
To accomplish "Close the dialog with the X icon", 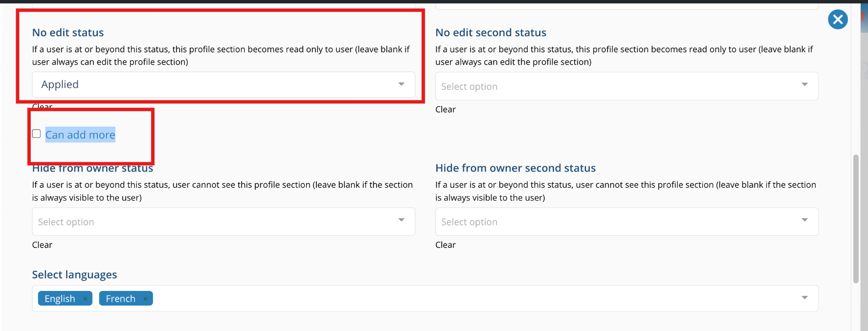I will pos(838,20).
